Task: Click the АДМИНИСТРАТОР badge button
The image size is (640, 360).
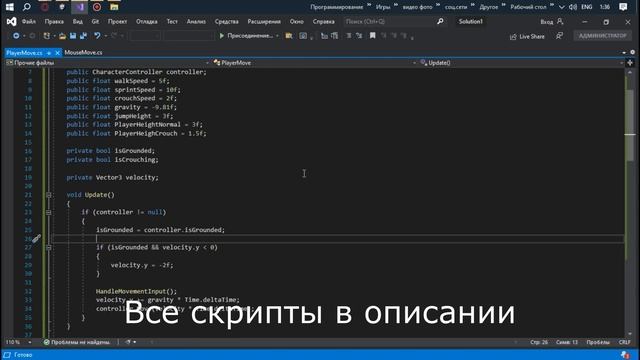Action: tap(602, 36)
